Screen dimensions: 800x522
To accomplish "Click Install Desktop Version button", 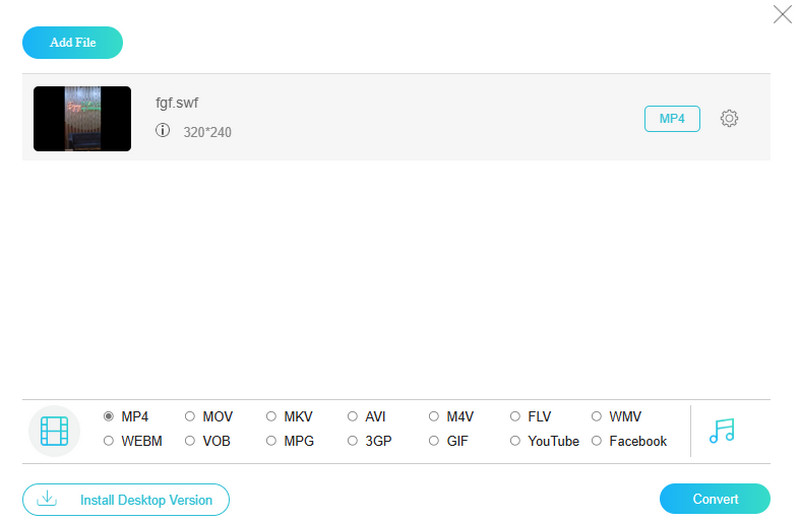I will coord(126,499).
